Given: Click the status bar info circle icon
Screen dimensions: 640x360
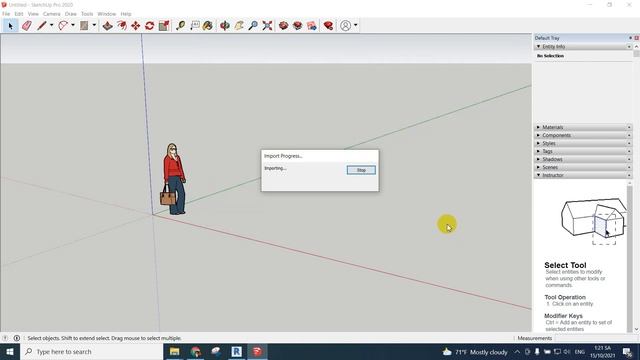Looking at the screenshot, I should 17,338.
